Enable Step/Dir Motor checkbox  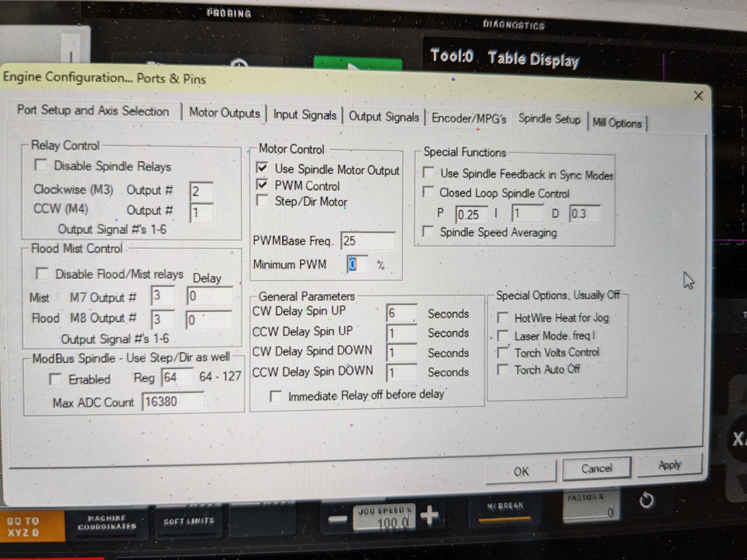[262, 200]
